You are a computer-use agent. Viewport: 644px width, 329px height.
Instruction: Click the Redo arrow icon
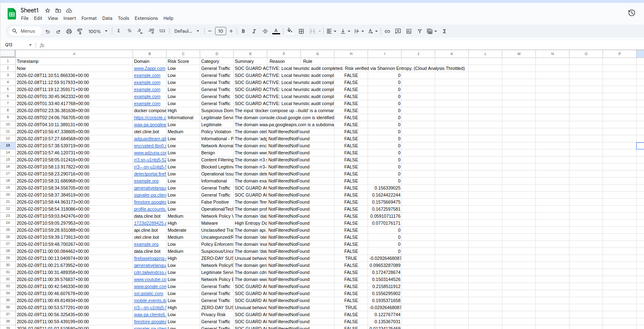pos(58,31)
